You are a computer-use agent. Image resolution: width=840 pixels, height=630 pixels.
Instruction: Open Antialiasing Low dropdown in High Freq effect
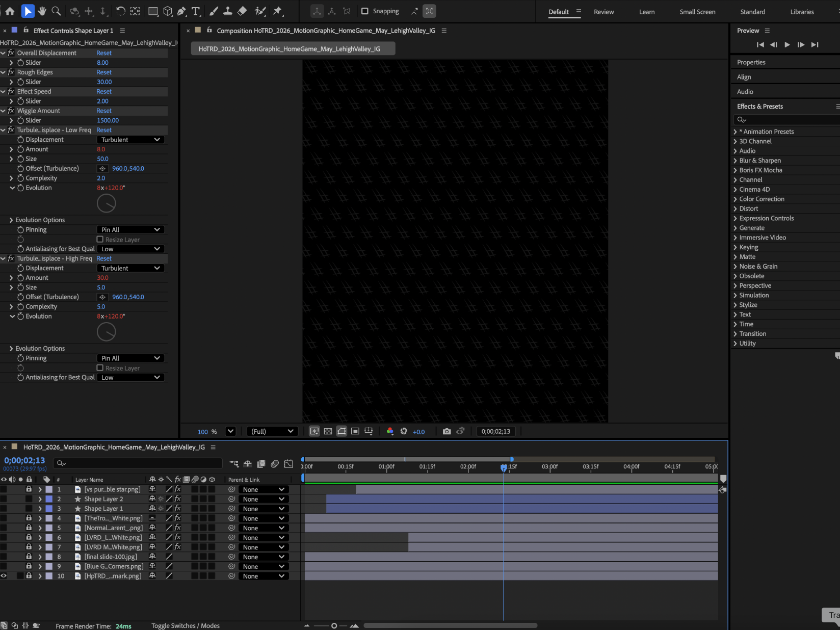[x=130, y=378]
